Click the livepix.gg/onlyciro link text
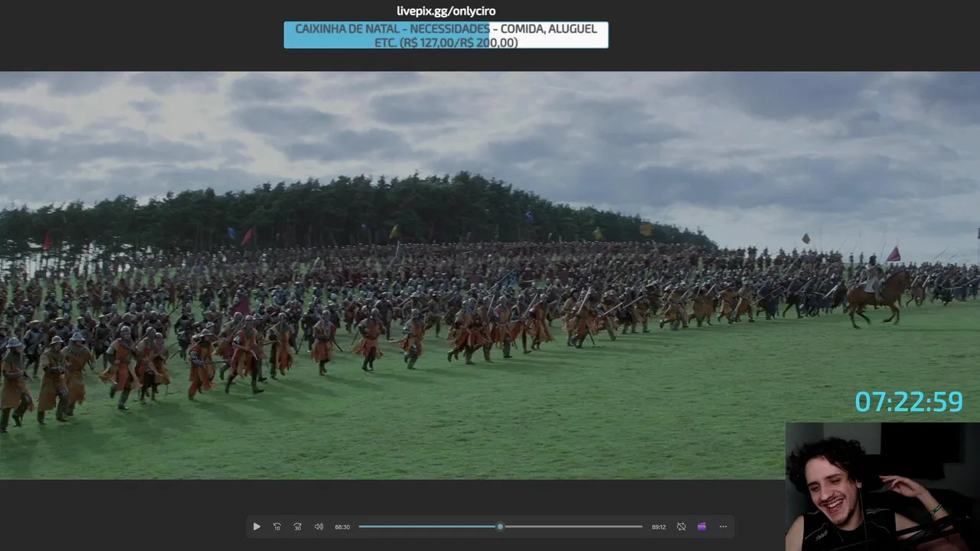The image size is (980, 551). (446, 11)
